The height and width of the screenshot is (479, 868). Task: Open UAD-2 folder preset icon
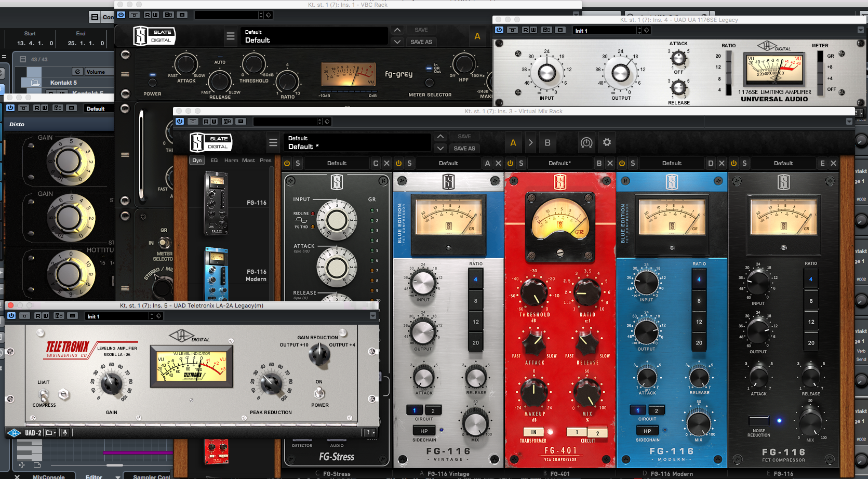pos(50,432)
